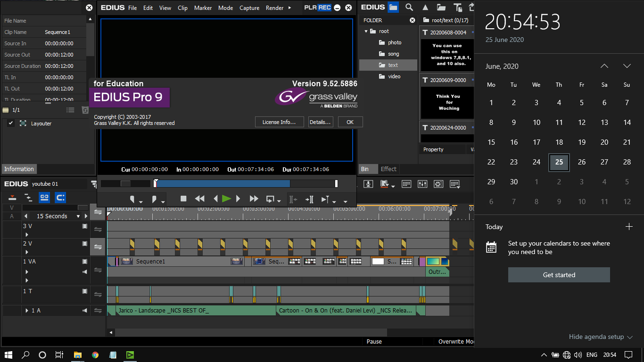Screen dimensions: 644x362
Task: Open the Marker menu
Action: (203, 8)
